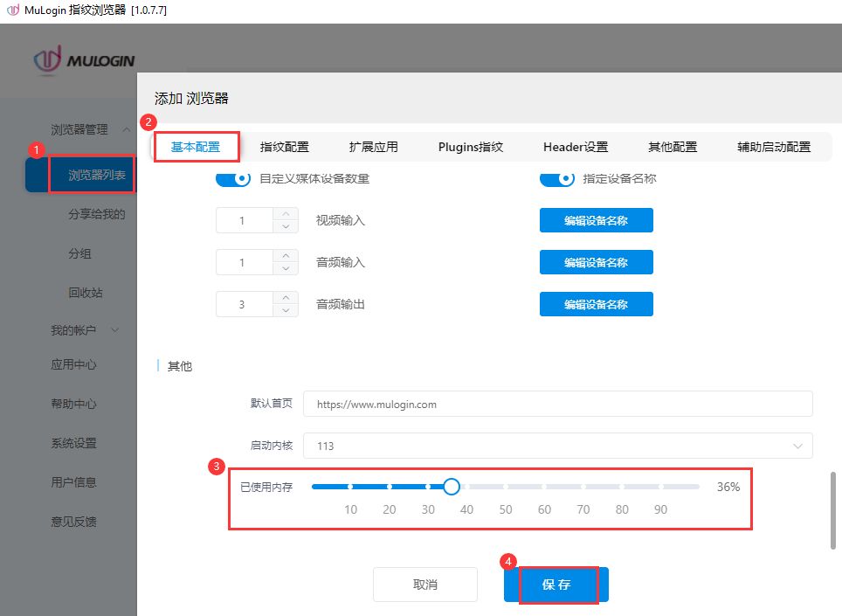Open 应用中心 in the sidebar
This screenshot has width=842, height=616.
coord(73,364)
